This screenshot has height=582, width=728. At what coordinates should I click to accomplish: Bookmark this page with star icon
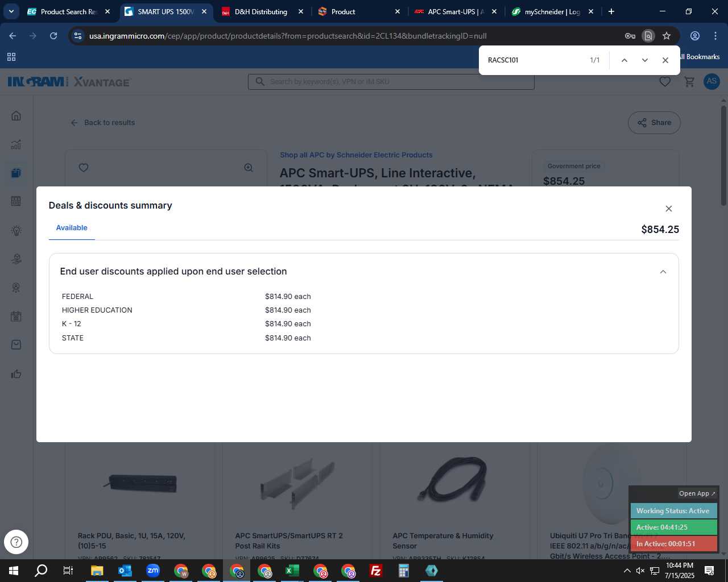point(667,36)
